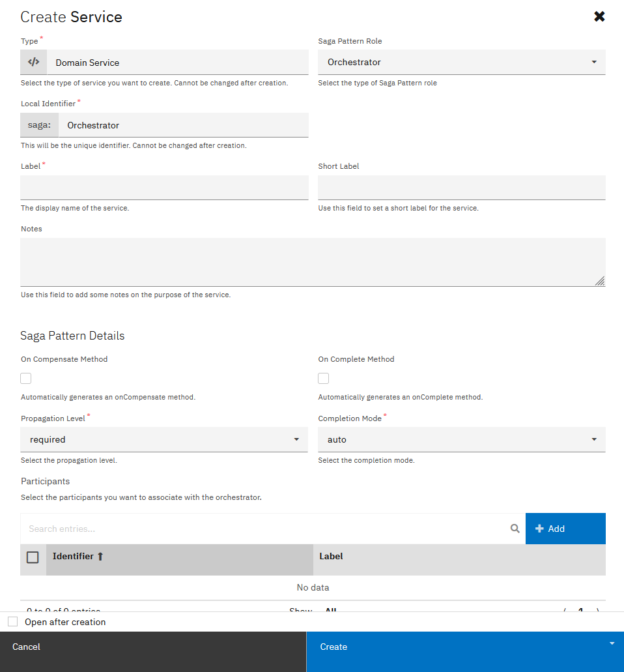This screenshot has width=624, height=672.
Task: Click the Search entries field for participants
Action: click(x=261, y=529)
